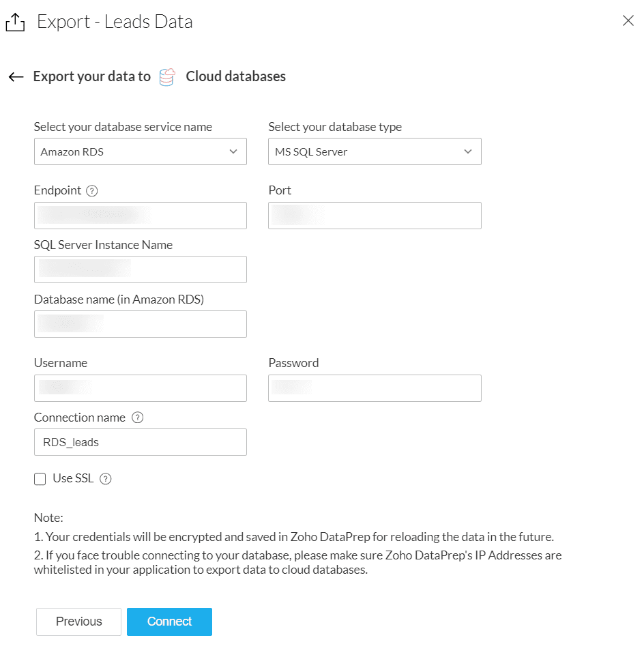
Task: Close the Export Leads Data dialog
Action: coord(628,21)
